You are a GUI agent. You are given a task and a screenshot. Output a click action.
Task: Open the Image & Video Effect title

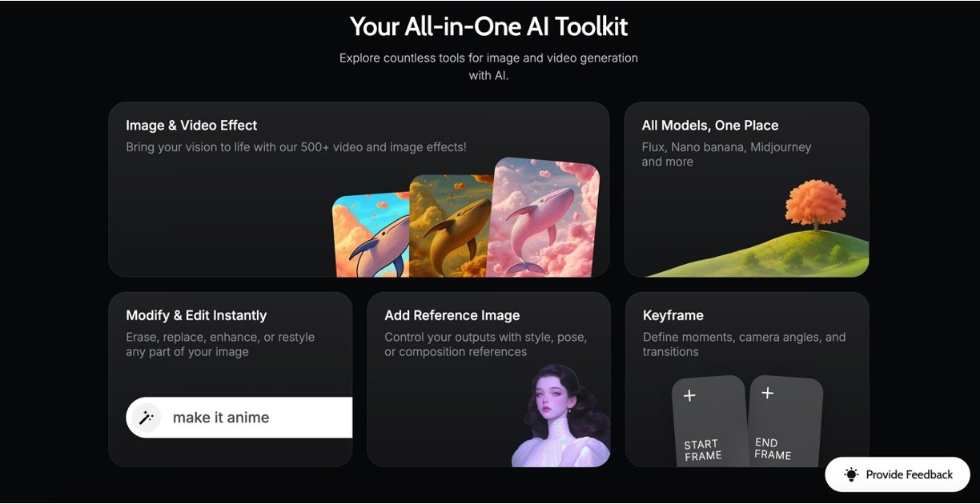(191, 126)
